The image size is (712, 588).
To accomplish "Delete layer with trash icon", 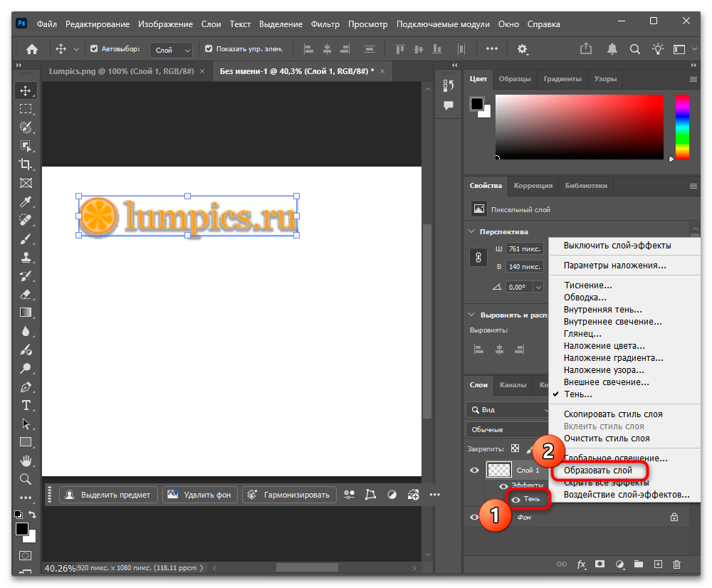I will [x=676, y=565].
